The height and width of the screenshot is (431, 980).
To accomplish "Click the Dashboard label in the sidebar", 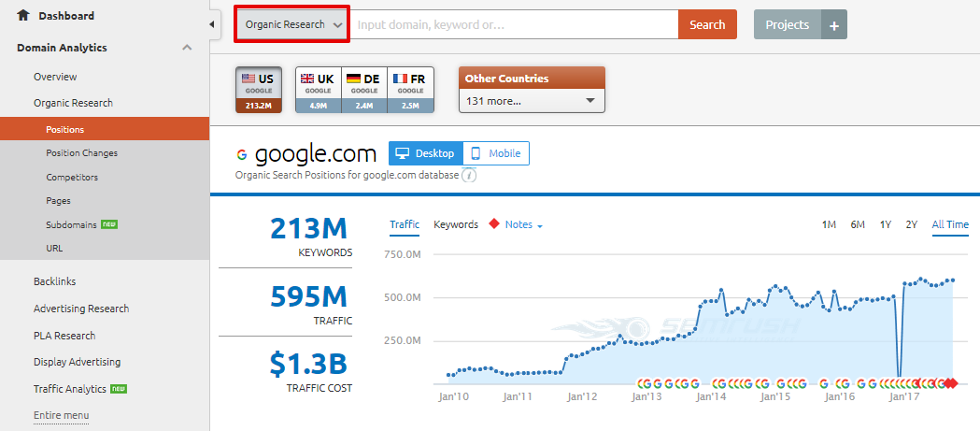I will (x=66, y=16).
